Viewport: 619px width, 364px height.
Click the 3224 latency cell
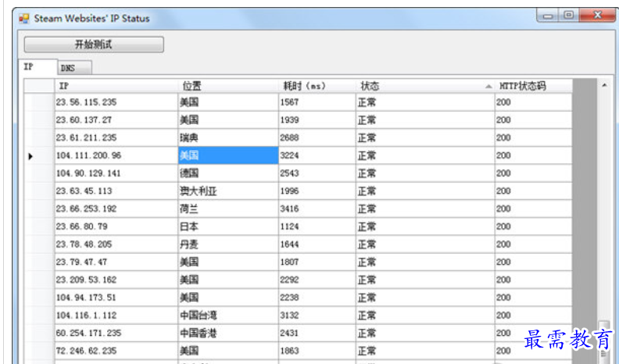tap(317, 155)
